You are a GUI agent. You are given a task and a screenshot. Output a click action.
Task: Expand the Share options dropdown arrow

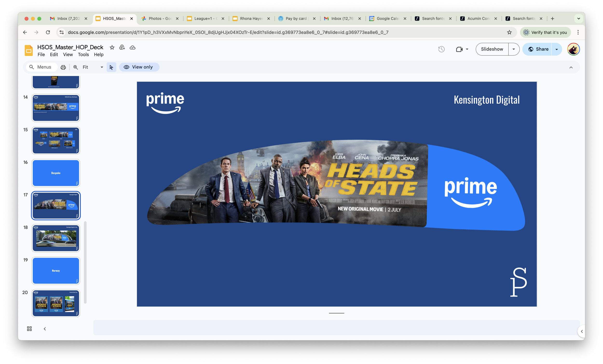coord(556,49)
